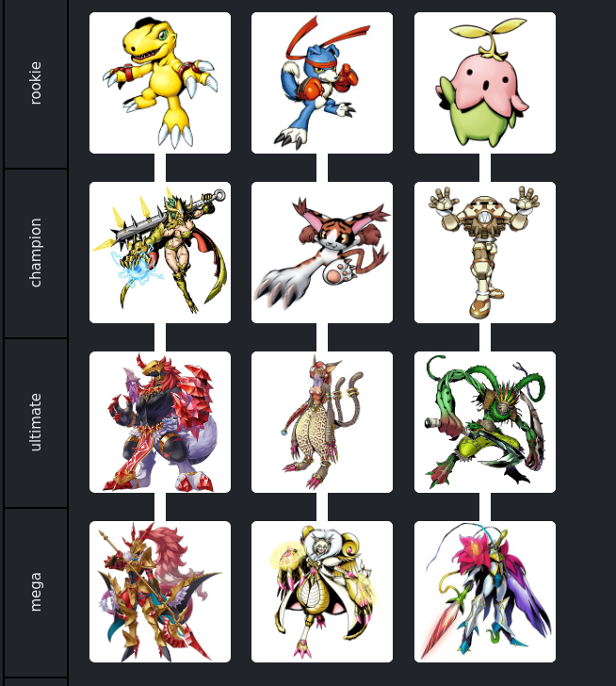Click the blue boxing-glove dog rookie
This screenshot has height=686, width=616.
(x=322, y=83)
